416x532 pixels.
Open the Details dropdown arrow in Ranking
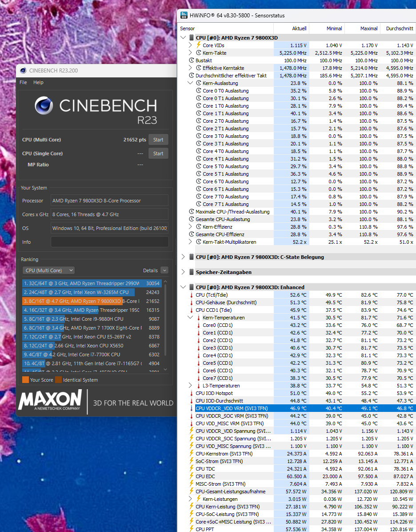[x=164, y=270]
